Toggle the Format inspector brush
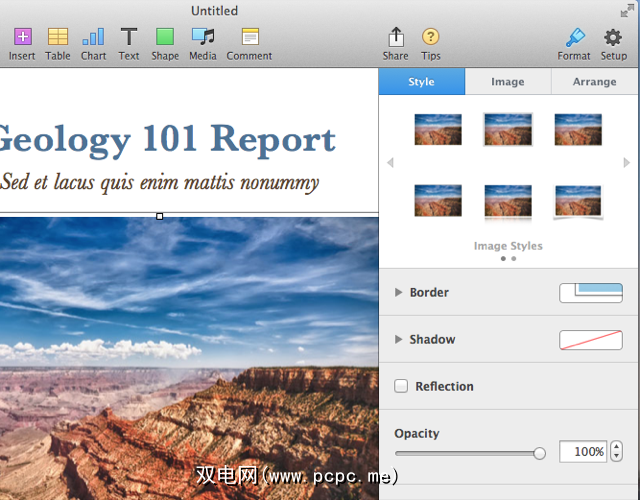 [574, 38]
